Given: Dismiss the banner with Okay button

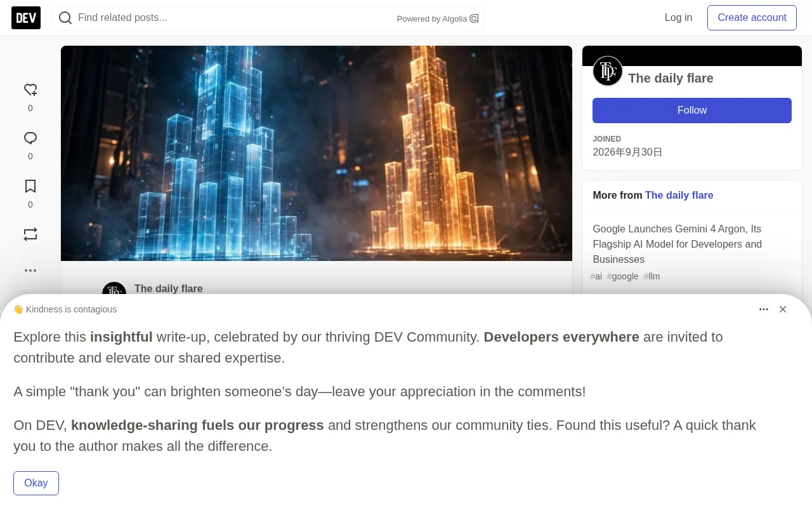Looking at the screenshot, I should (36, 483).
